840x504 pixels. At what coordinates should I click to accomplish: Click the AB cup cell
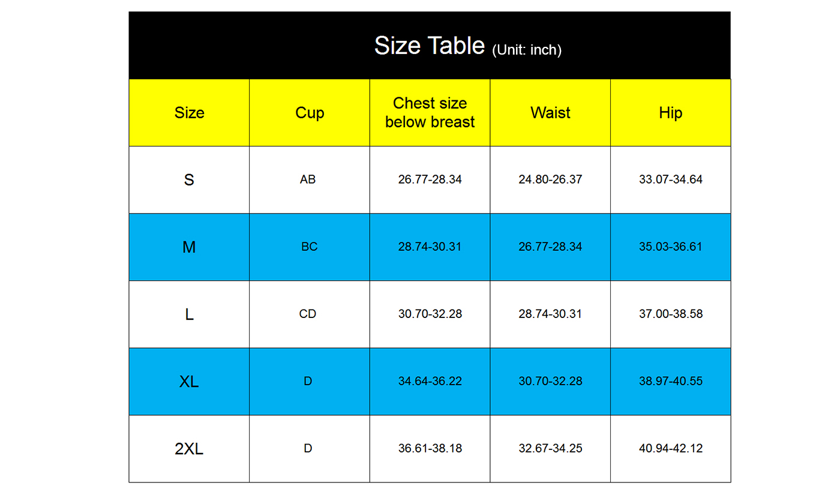tap(308, 179)
